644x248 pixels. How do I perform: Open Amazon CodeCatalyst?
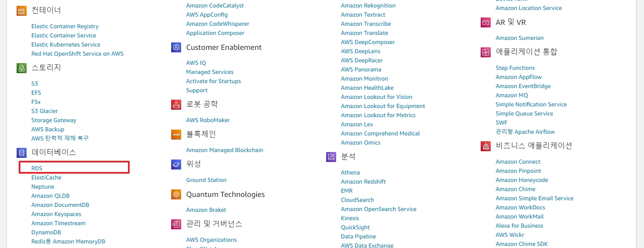215,5
